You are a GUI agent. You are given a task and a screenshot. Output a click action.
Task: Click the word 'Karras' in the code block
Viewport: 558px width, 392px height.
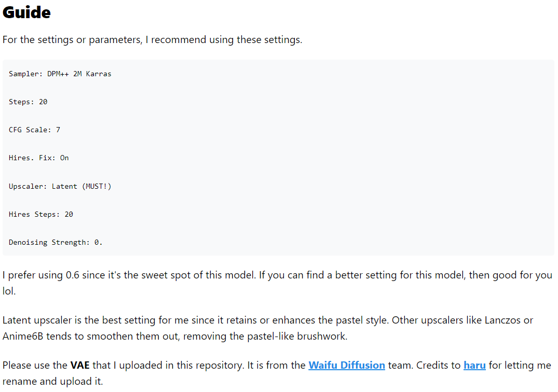click(x=99, y=74)
